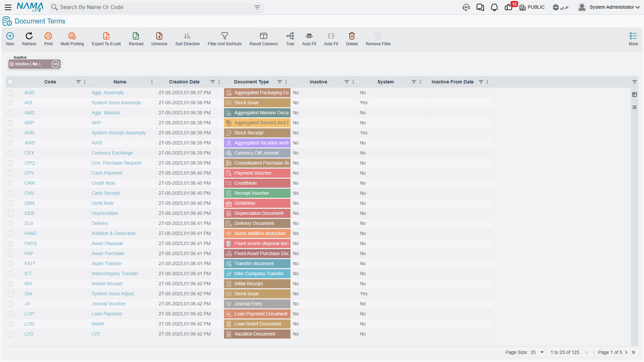Go to the next page
The height and width of the screenshot is (362, 644).
pos(626,352)
